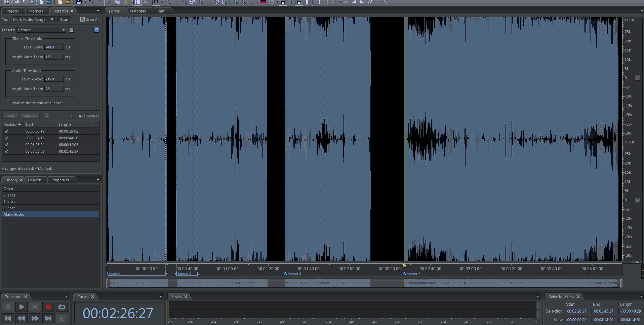Image resolution: width=644 pixels, height=325 pixels.
Task: Enable Mark in the middle of silence
Action: tap(8, 103)
